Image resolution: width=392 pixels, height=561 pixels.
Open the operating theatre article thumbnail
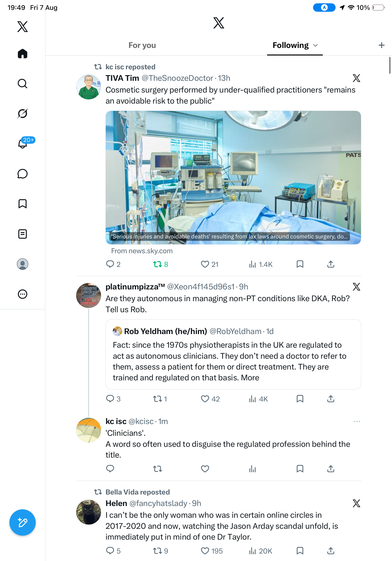click(233, 178)
